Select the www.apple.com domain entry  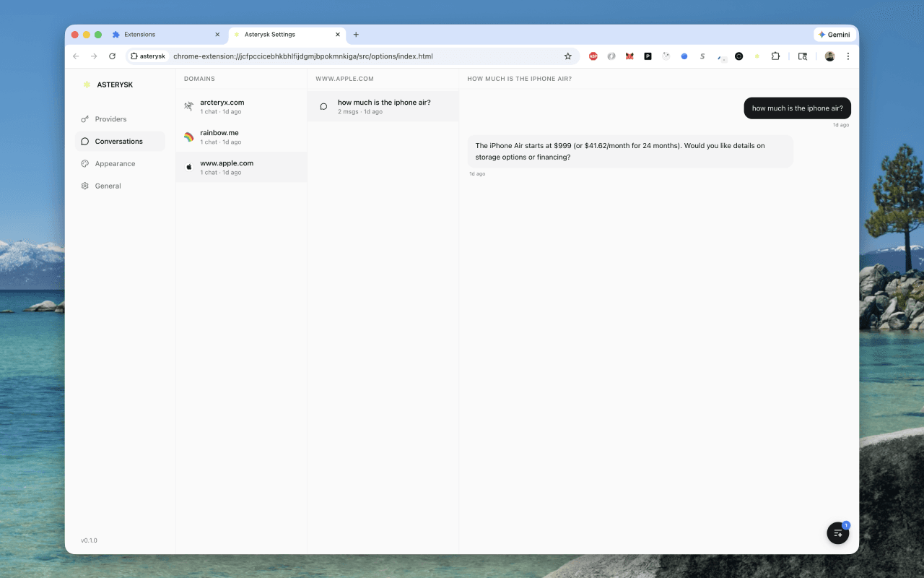241,167
